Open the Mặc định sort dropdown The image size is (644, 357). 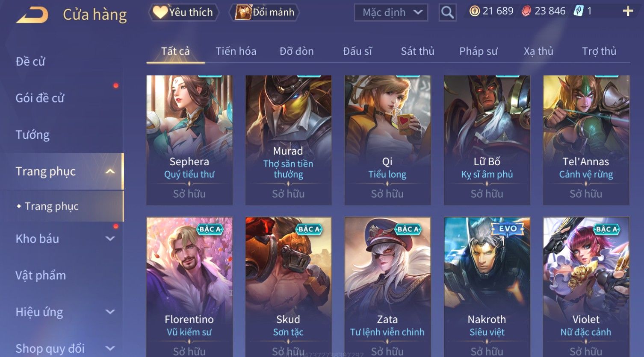pyautogui.click(x=391, y=12)
